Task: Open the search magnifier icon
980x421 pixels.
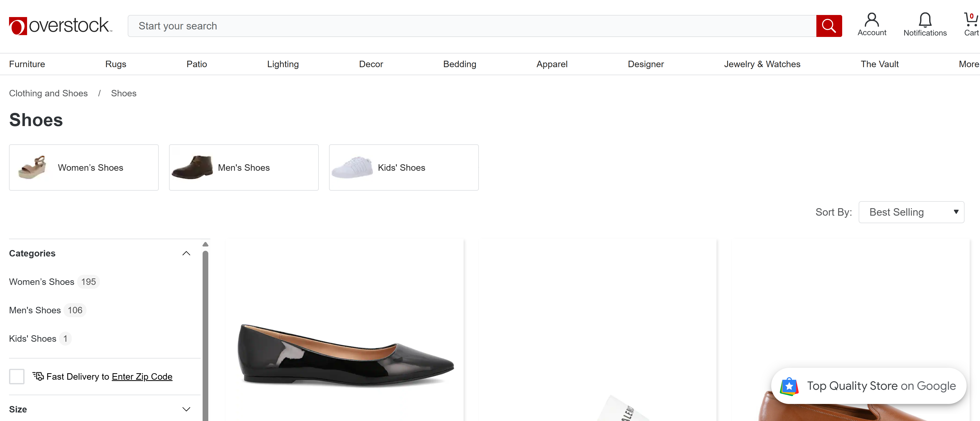Action: (x=829, y=26)
